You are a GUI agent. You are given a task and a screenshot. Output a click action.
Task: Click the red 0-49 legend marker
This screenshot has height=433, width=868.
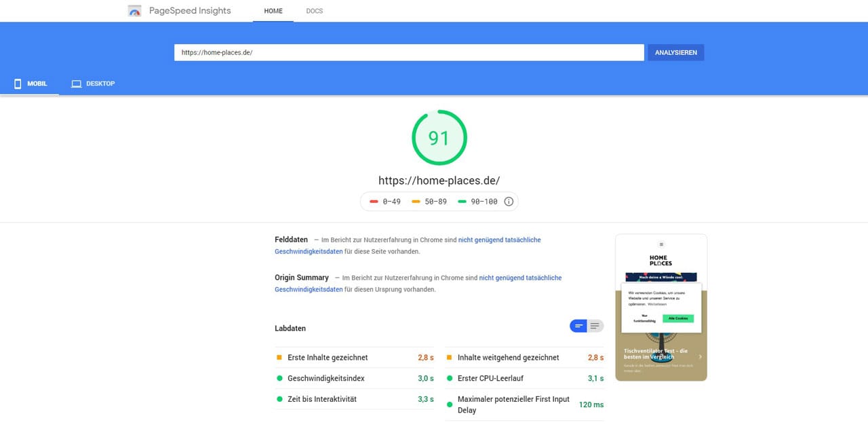click(x=374, y=202)
